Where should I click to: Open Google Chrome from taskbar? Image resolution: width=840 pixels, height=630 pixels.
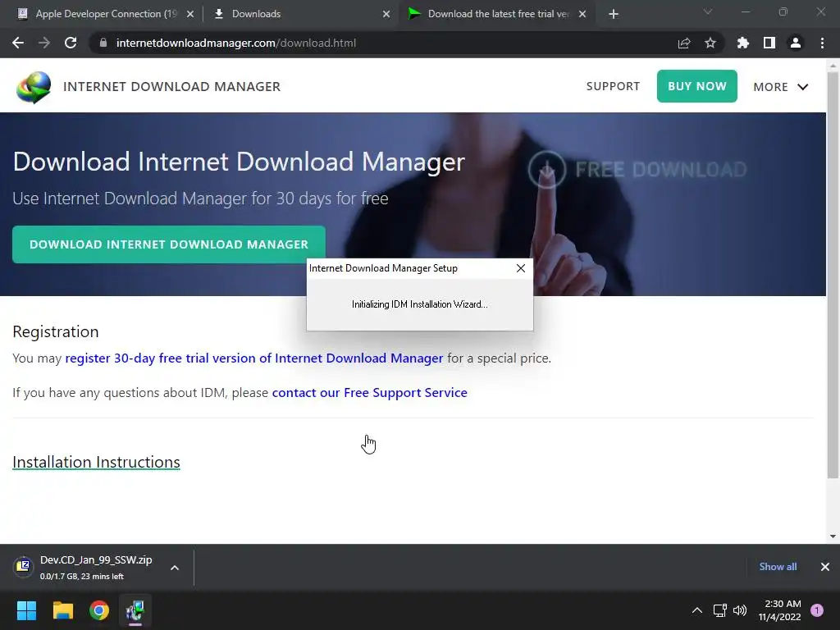(x=99, y=610)
